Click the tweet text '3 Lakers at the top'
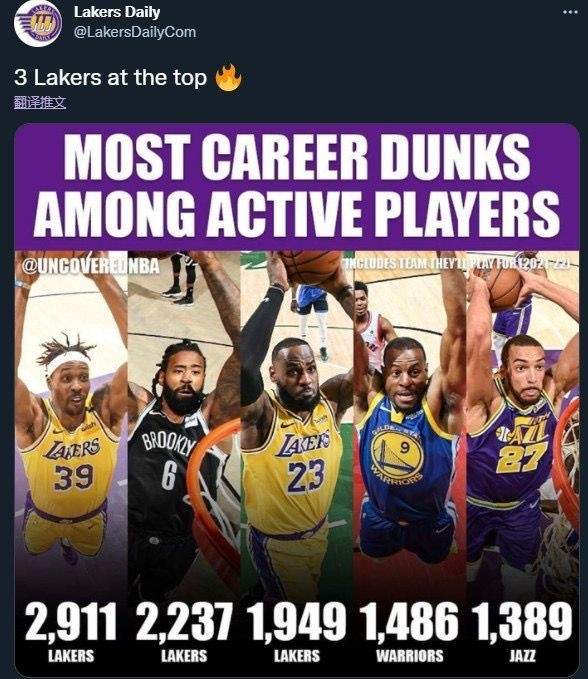 110,78
